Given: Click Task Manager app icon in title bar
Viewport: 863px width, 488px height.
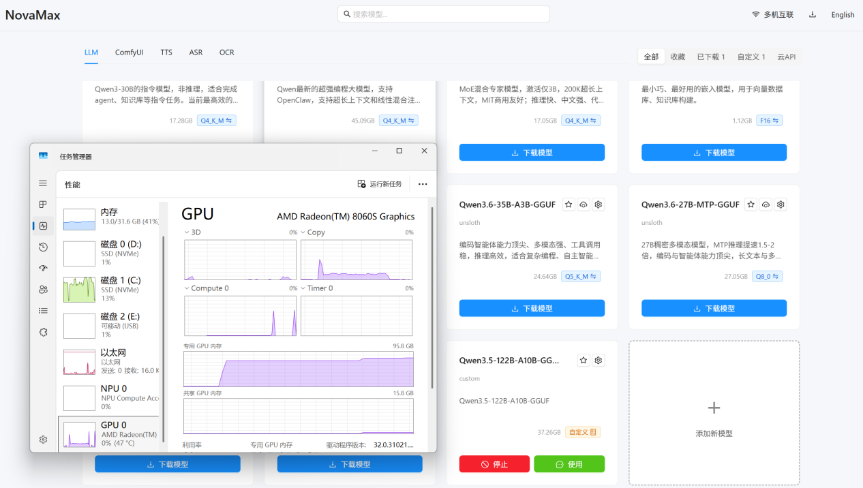Looking at the screenshot, I should [x=43, y=156].
